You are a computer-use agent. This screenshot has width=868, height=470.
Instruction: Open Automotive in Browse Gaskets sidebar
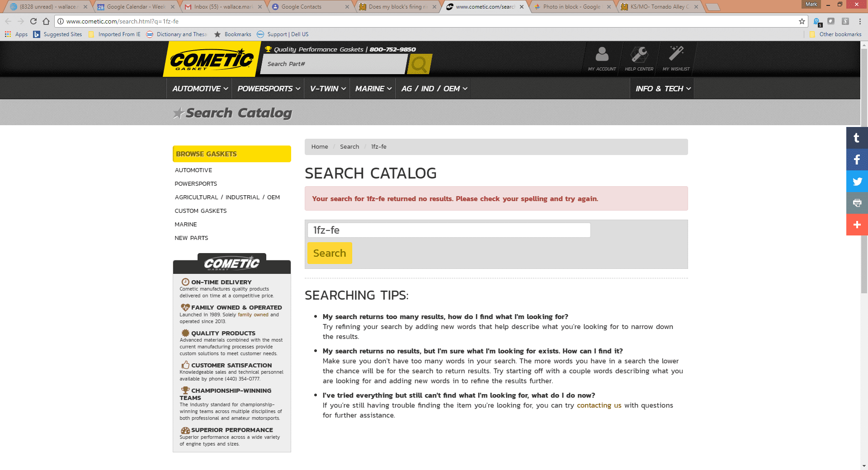(x=193, y=170)
